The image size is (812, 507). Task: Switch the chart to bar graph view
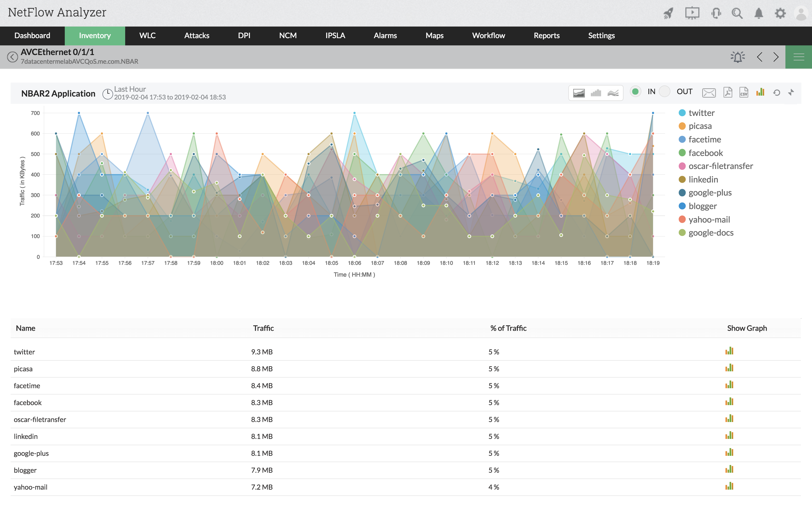tap(596, 93)
